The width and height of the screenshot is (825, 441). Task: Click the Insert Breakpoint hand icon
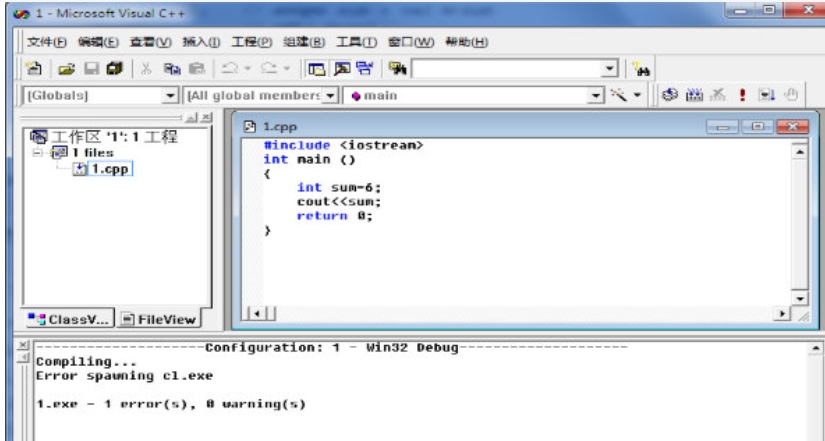[x=790, y=95]
